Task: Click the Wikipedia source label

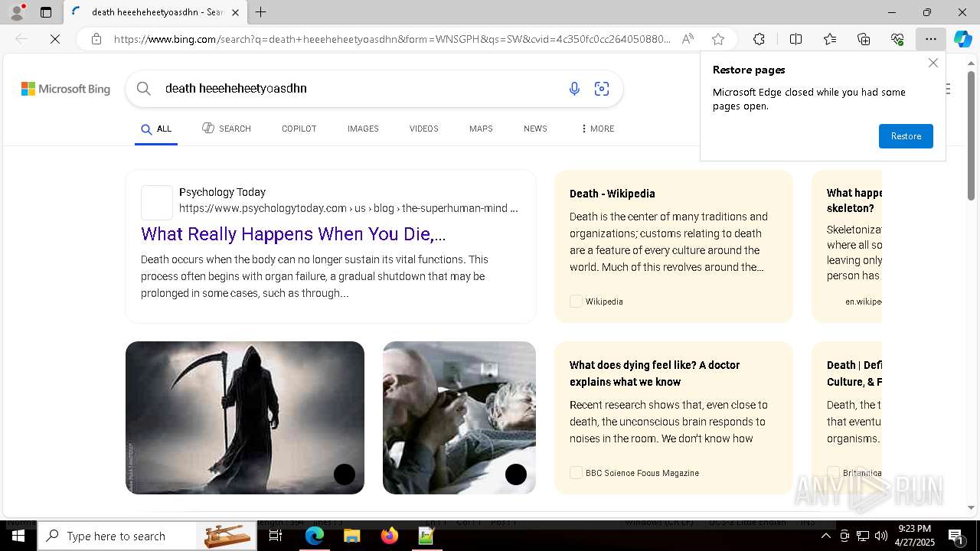Action: (604, 302)
